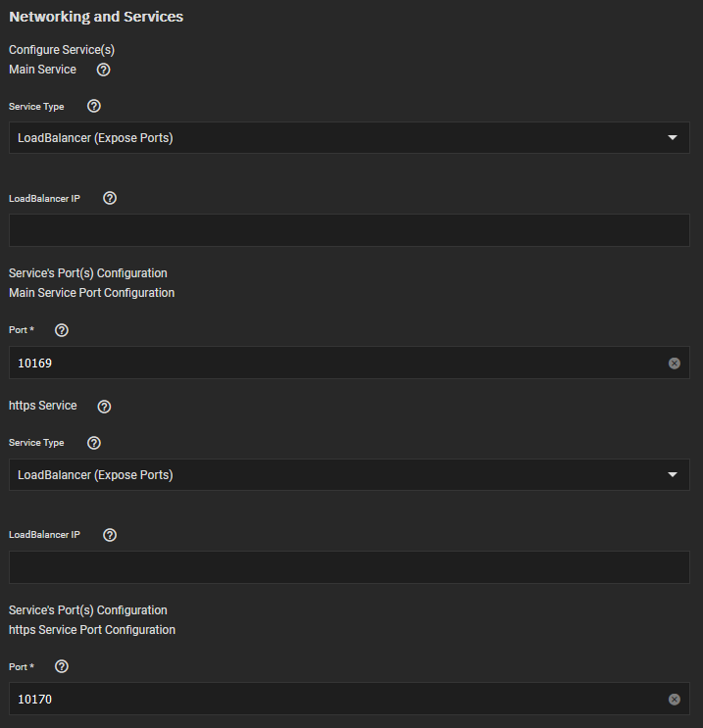The width and height of the screenshot is (703, 728).
Task: Show help for https Service Port field
Action: pos(62,666)
